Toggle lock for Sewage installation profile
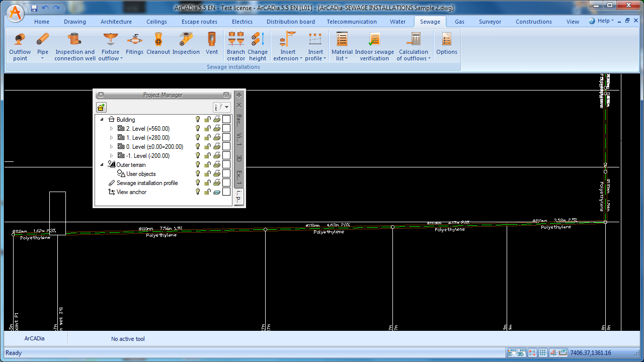 (x=207, y=183)
